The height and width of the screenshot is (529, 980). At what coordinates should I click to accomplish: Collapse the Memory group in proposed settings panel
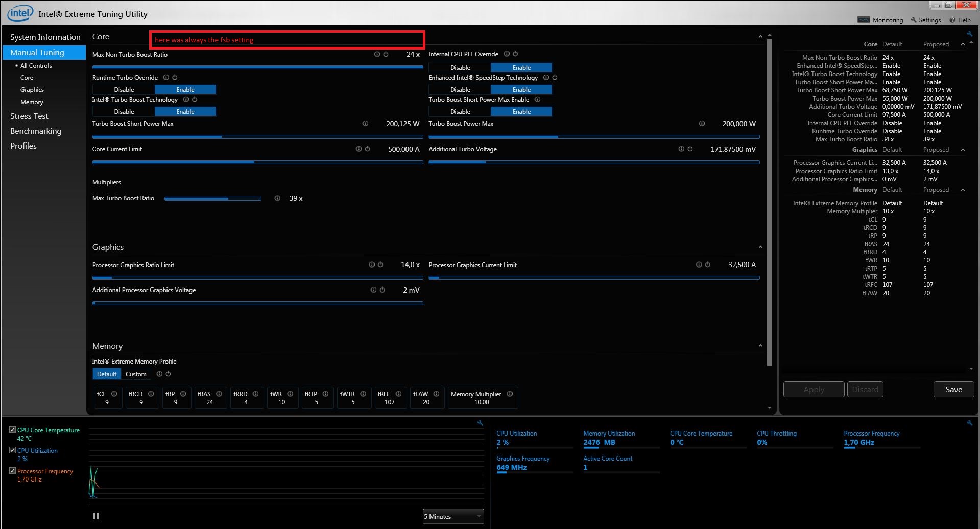[x=963, y=190]
